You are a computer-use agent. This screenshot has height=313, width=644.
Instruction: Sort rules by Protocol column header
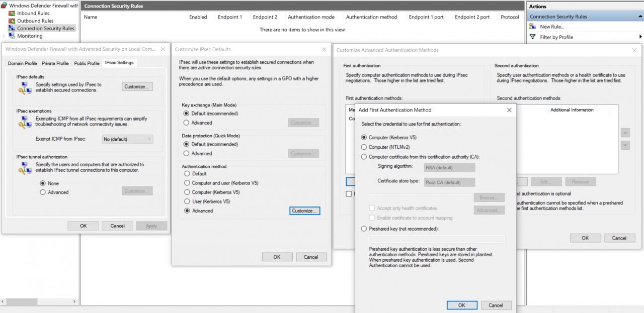tap(510, 17)
